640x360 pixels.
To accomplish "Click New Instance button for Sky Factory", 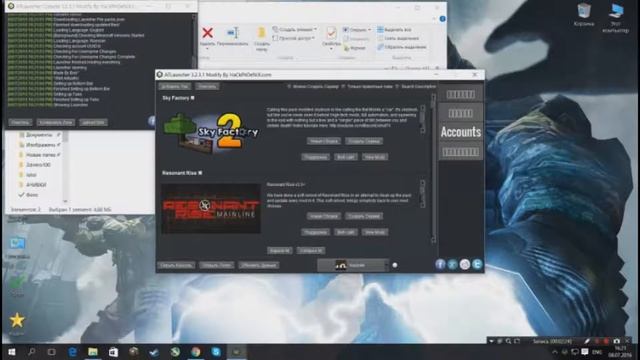I will click(324, 141).
